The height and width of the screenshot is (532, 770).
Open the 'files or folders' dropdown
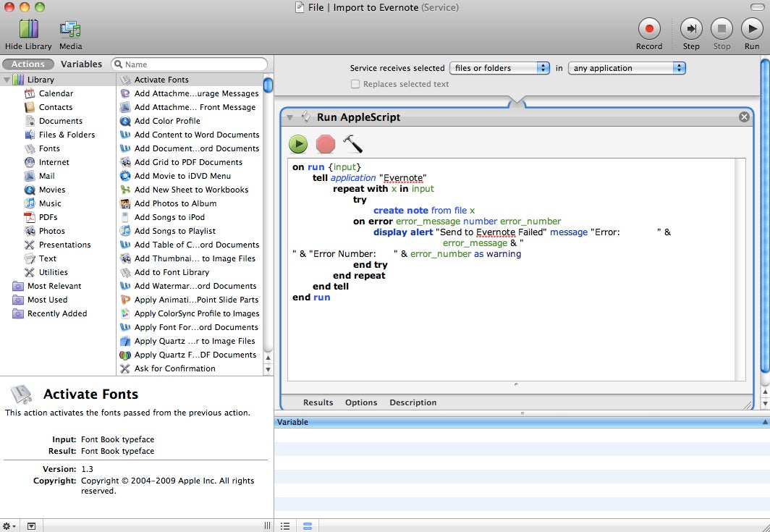click(x=499, y=68)
